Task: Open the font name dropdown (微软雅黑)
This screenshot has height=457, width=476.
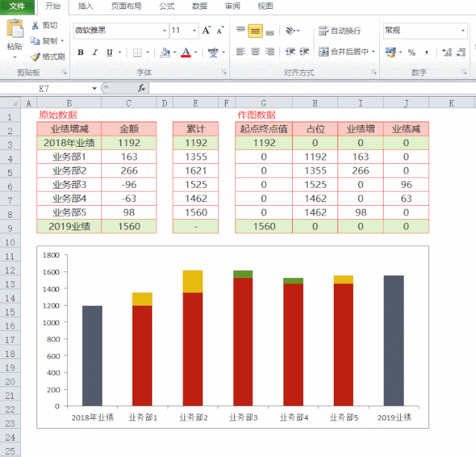Action: click(165, 31)
